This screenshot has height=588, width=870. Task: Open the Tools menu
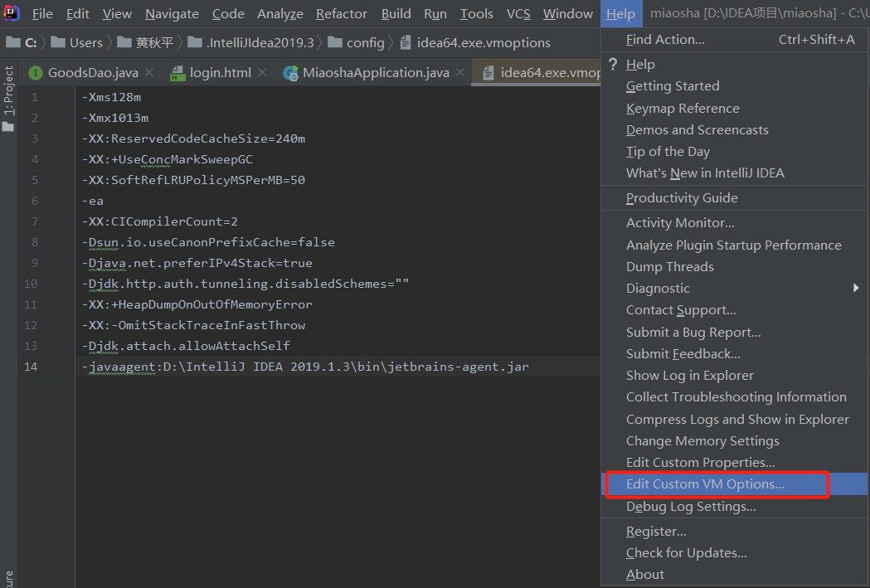tap(477, 13)
